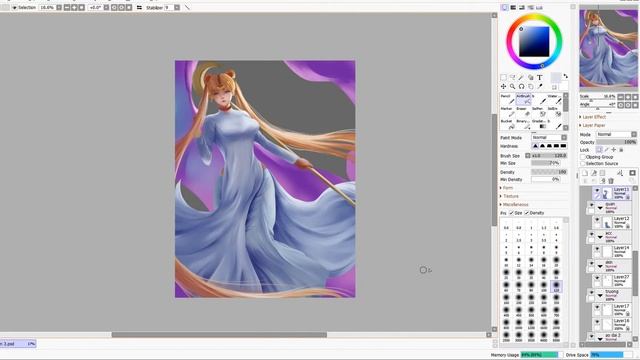Select the Gradation tool
640x360 pixels.
point(539,124)
